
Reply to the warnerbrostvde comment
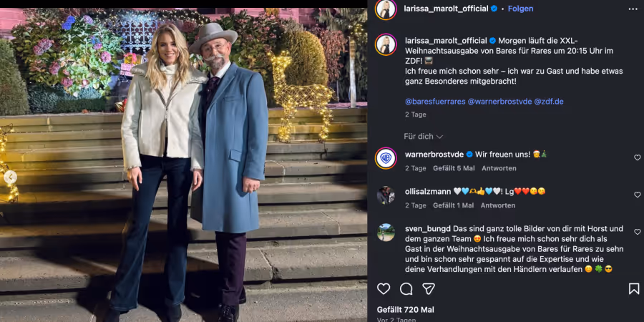499,168
